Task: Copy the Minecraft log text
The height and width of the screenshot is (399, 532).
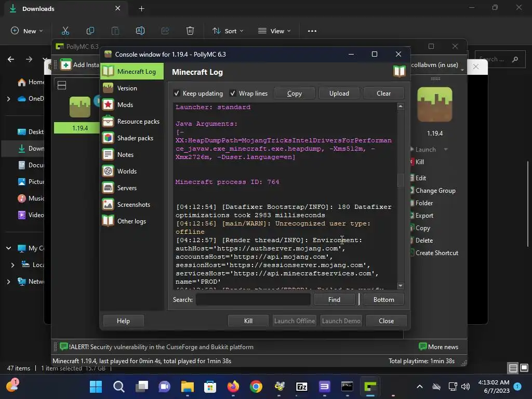Action: pyautogui.click(x=295, y=94)
